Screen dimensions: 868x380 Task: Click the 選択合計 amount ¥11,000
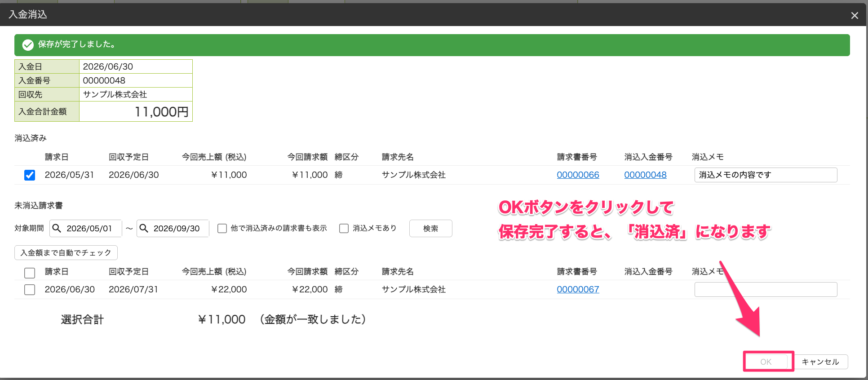pyautogui.click(x=221, y=319)
